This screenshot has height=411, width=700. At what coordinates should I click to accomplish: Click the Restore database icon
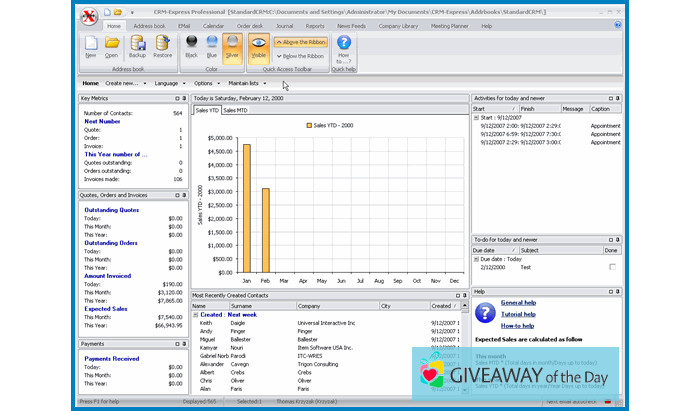162,46
